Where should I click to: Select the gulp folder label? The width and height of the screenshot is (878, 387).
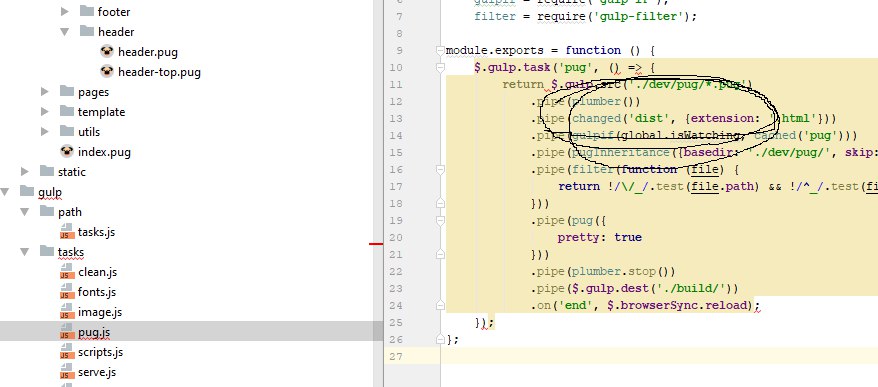tap(50, 192)
